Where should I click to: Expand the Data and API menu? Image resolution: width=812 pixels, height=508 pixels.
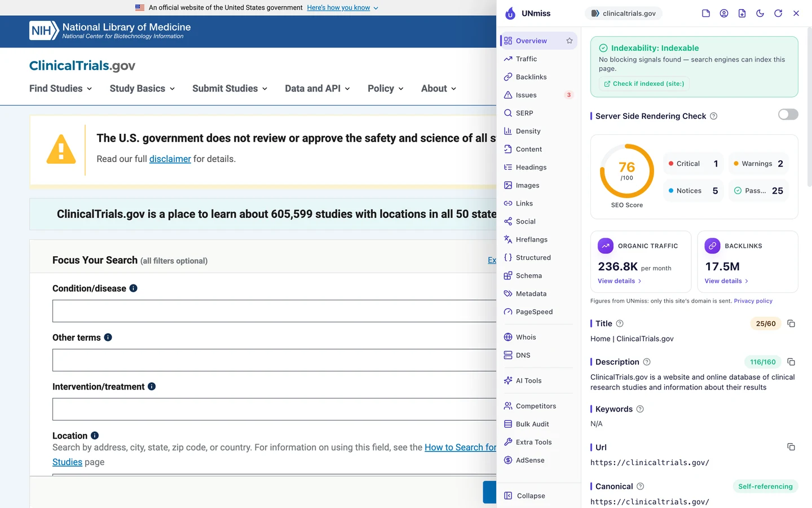pos(317,89)
